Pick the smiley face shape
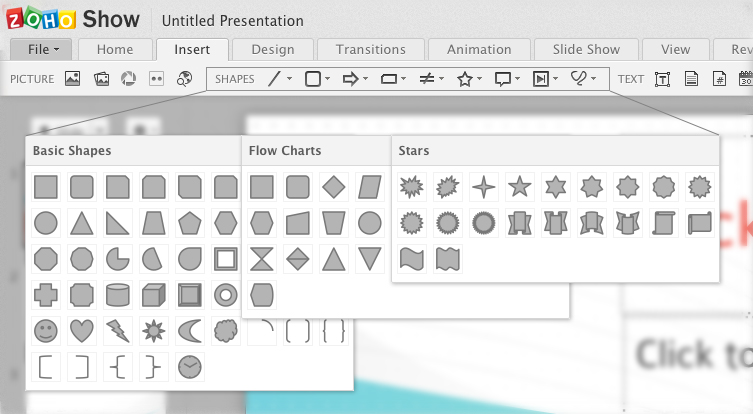Screen dimensions: 753x414 [46, 330]
